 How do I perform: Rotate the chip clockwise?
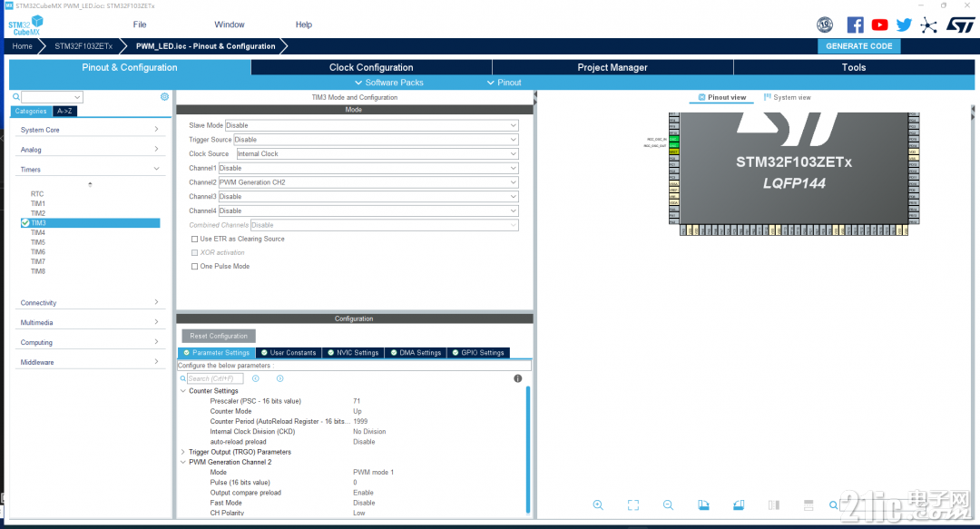tap(703, 505)
